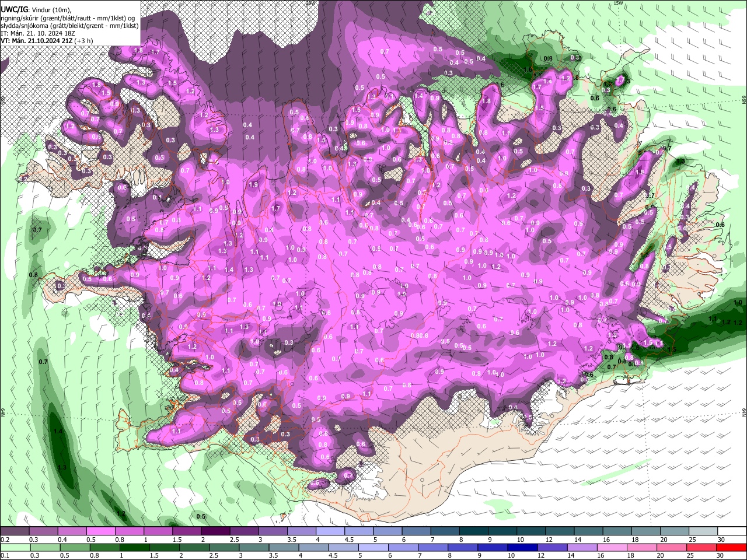
Task: Click the bright pink legend swatch labeled 0.5
Action: (100, 531)
